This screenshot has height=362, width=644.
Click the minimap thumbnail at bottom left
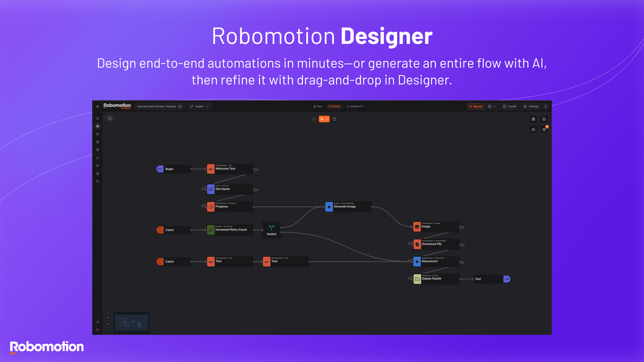[x=131, y=322]
